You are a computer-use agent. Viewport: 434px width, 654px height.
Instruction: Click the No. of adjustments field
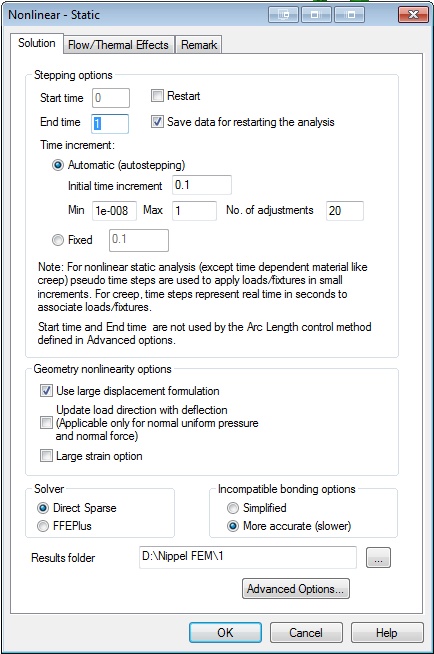pos(345,211)
